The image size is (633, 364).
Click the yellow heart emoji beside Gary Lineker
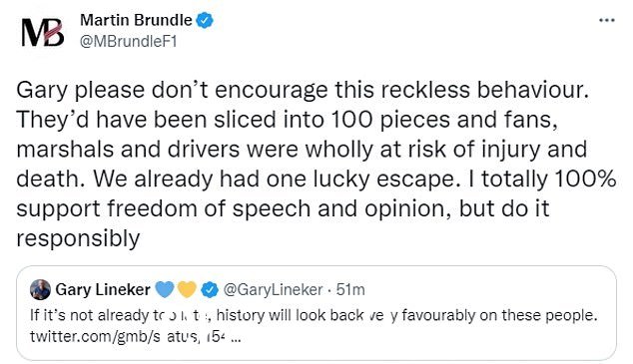click(x=187, y=289)
